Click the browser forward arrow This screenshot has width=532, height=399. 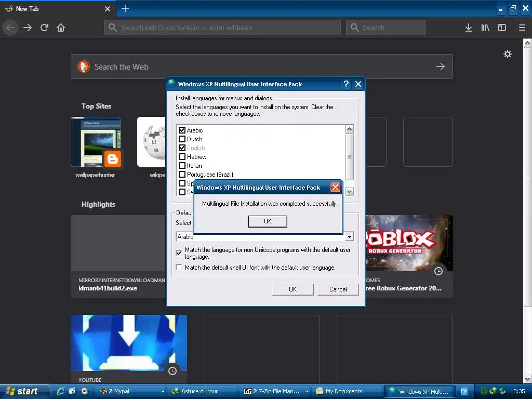[x=28, y=28]
